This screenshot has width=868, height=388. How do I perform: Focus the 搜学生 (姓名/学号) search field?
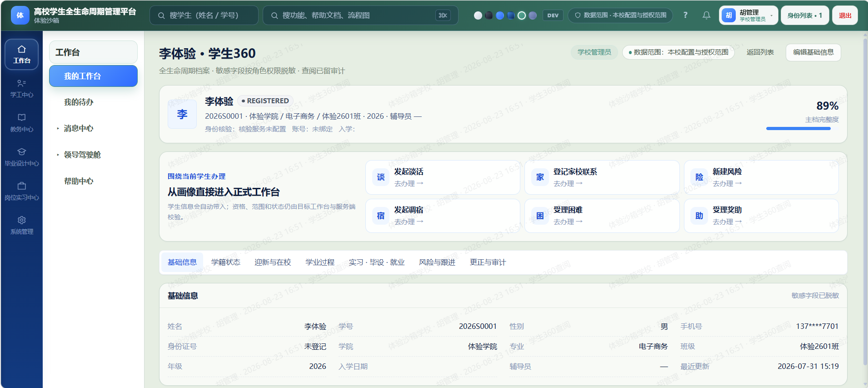click(x=204, y=15)
